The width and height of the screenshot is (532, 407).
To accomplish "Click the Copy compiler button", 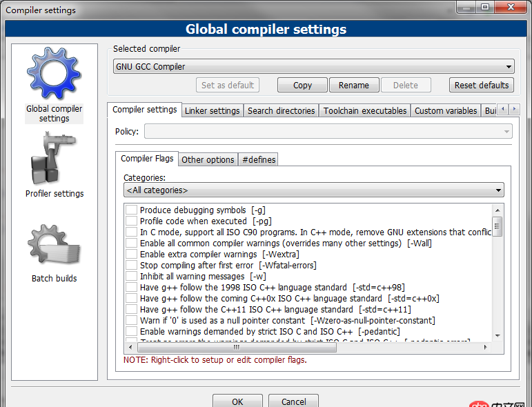I will coord(302,85).
